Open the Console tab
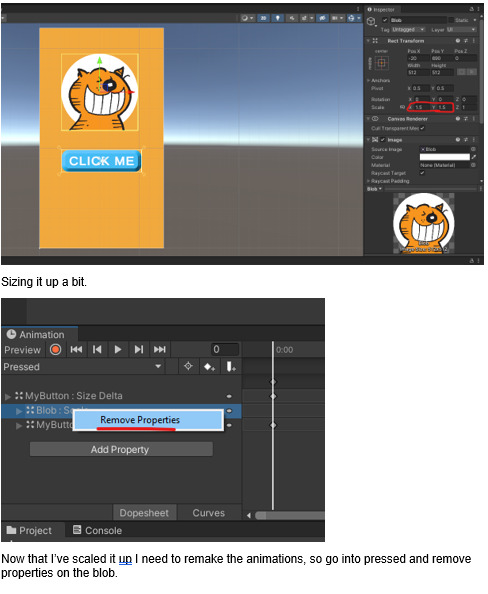The height and width of the screenshot is (594, 488). coord(97,530)
